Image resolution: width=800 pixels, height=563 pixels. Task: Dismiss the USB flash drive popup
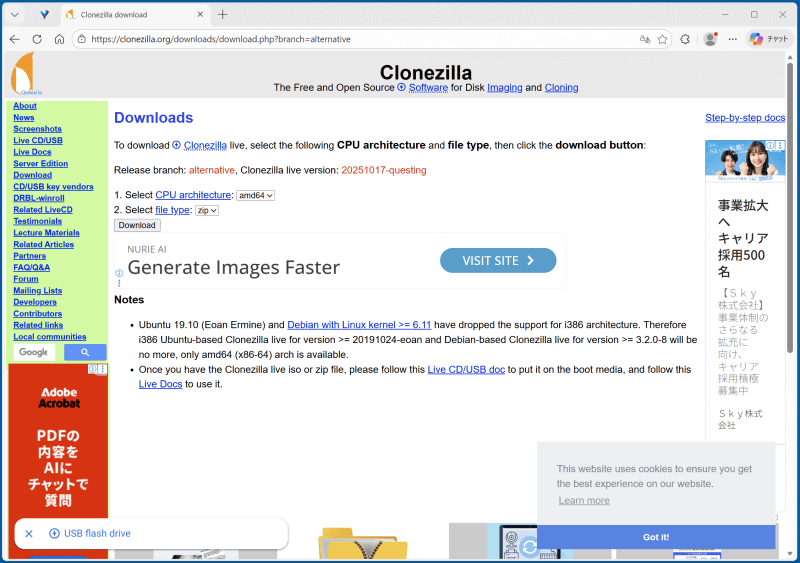click(29, 533)
